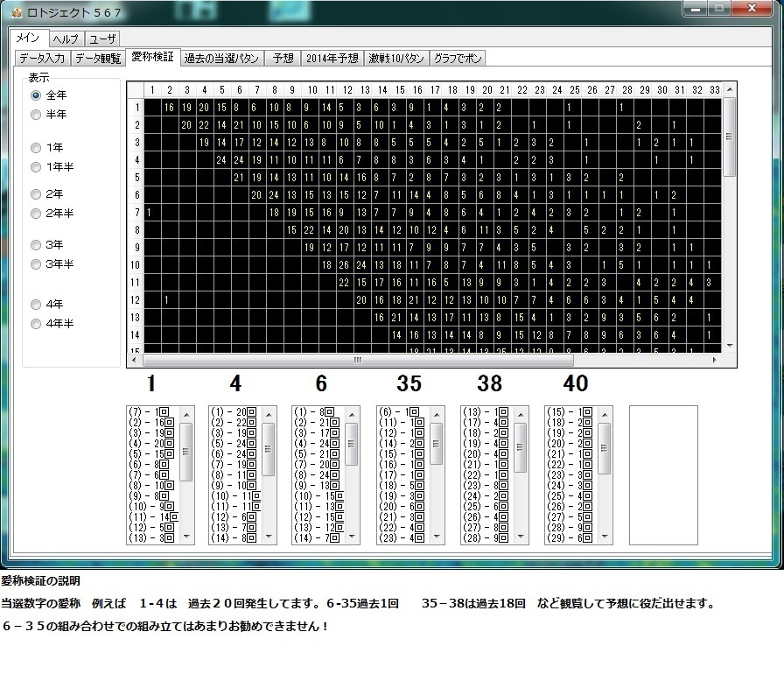
Task: Select entry (29) - 6回 in list under 40
Action: coord(570,538)
